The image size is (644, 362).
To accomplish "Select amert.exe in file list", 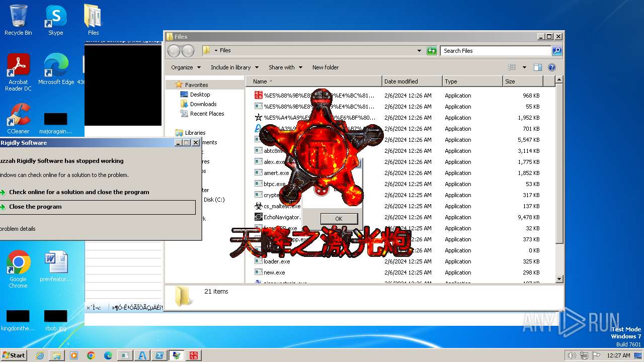I will click(276, 173).
